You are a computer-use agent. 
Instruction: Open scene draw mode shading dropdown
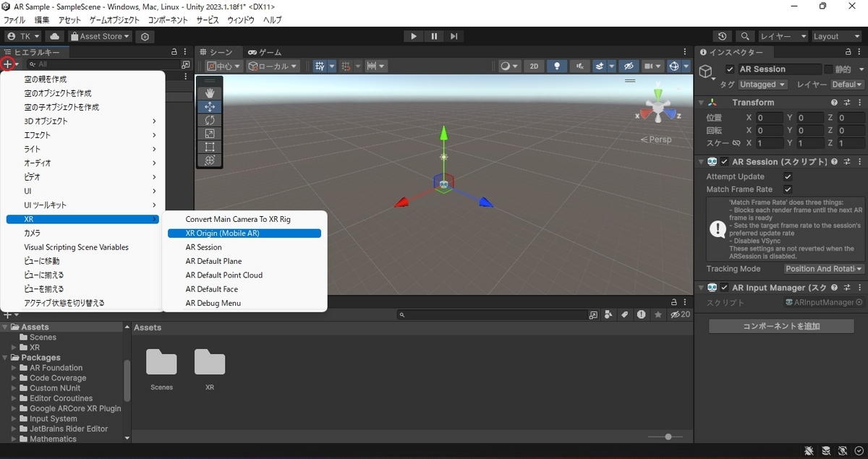tap(509, 66)
